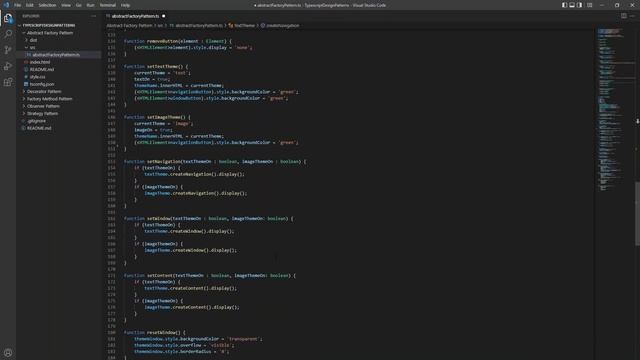Open the Explorer view in the activity bar
Image resolution: width=640 pixels, height=360 pixels.
point(8,18)
